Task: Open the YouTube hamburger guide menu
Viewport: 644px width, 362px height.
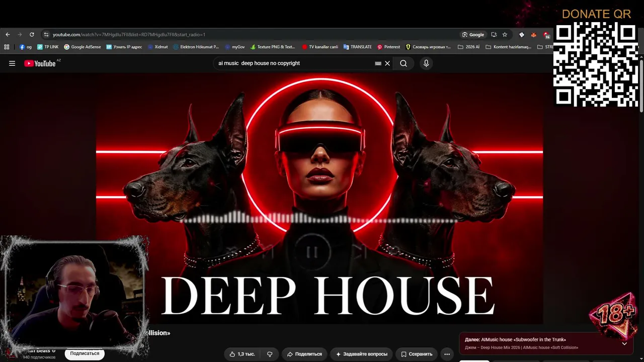Action: tap(12, 63)
